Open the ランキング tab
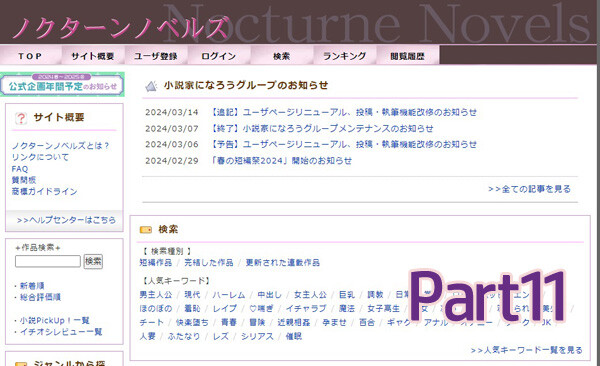The image size is (600, 366). point(344,56)
